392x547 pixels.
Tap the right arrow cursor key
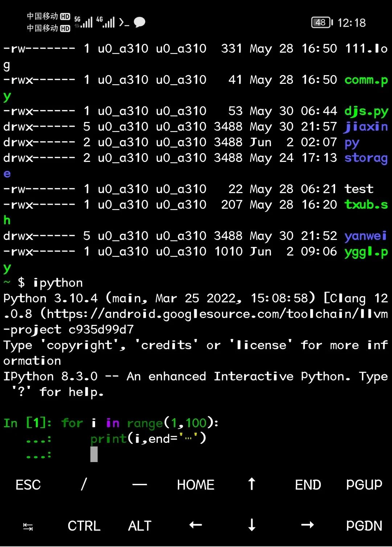tap(307, 525)
